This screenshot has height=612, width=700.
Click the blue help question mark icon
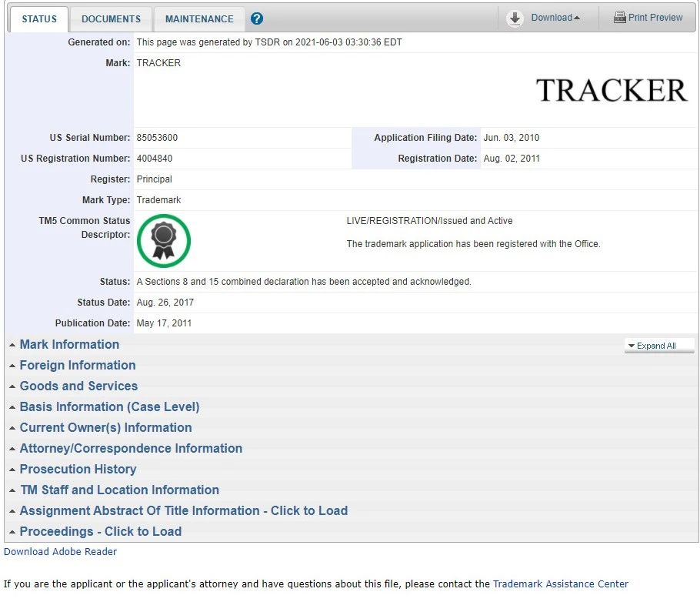(x=257, y=18)
